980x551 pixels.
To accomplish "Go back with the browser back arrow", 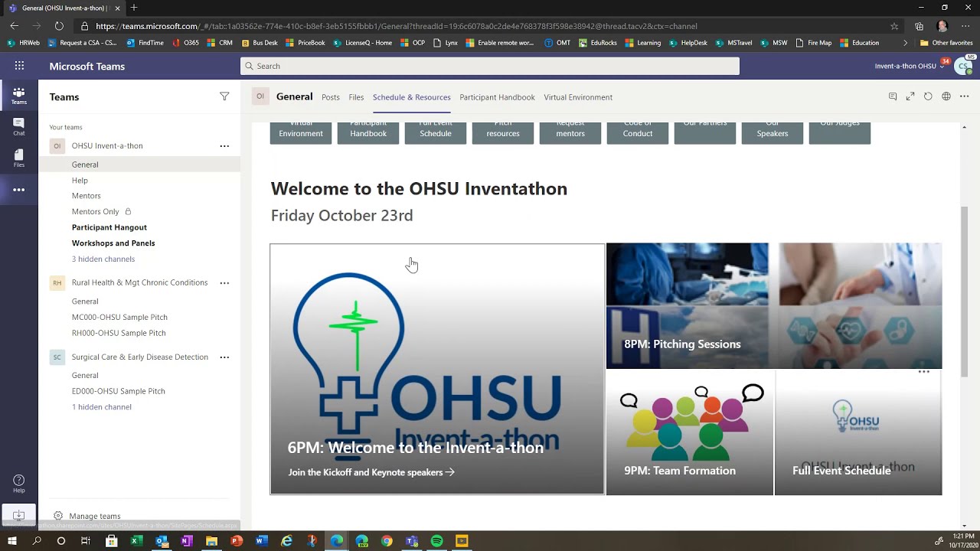I will coord(14,26).
